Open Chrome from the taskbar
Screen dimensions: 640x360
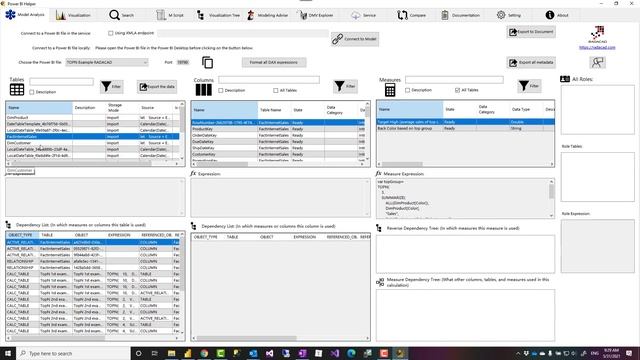point(204,353)
